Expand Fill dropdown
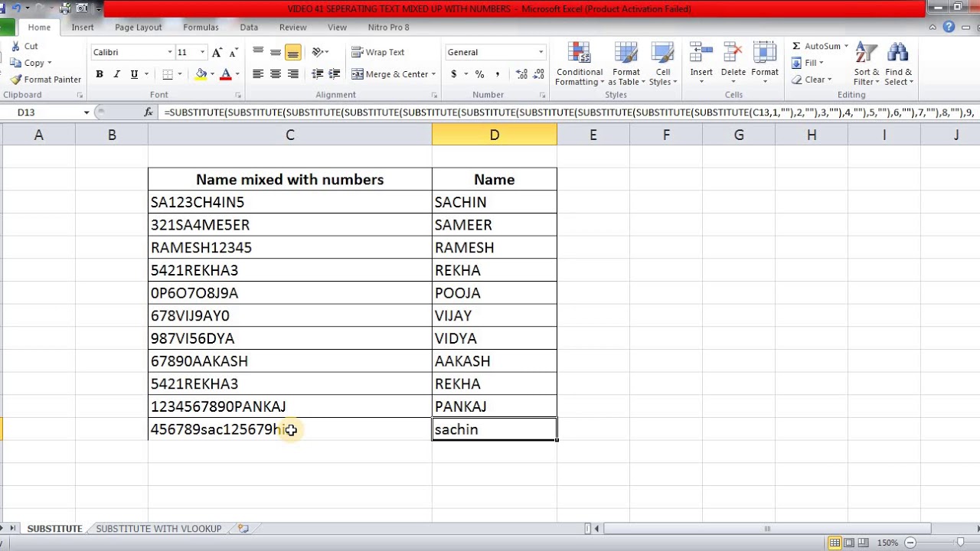Screen dimensions: 980x551 click(822, 63)
